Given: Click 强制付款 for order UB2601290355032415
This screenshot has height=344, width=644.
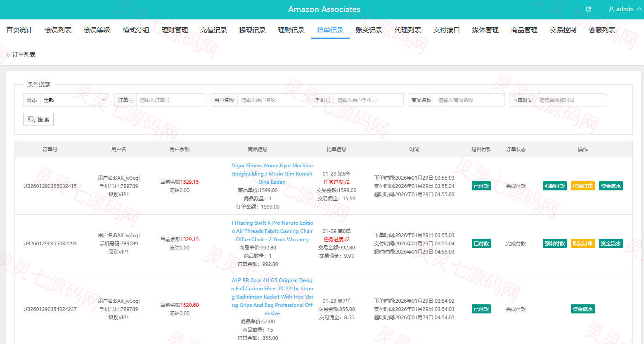Looking at the screenshot, I should click(x=555, y=186).
